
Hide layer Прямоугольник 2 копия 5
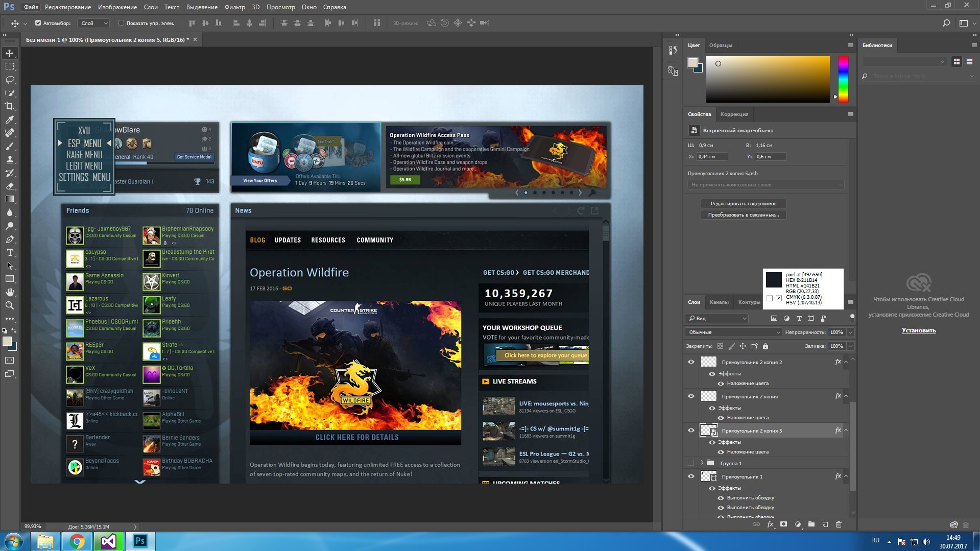[x=691, y=430]
